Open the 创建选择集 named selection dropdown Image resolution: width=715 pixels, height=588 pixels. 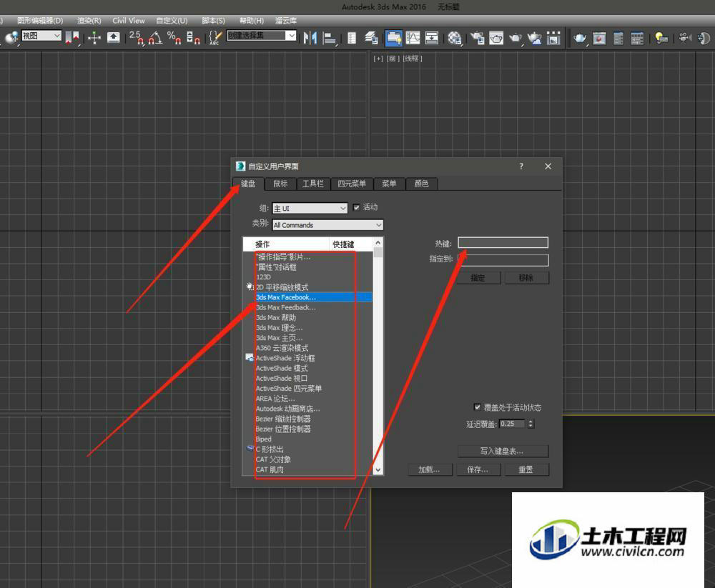(x=261, y=36)
